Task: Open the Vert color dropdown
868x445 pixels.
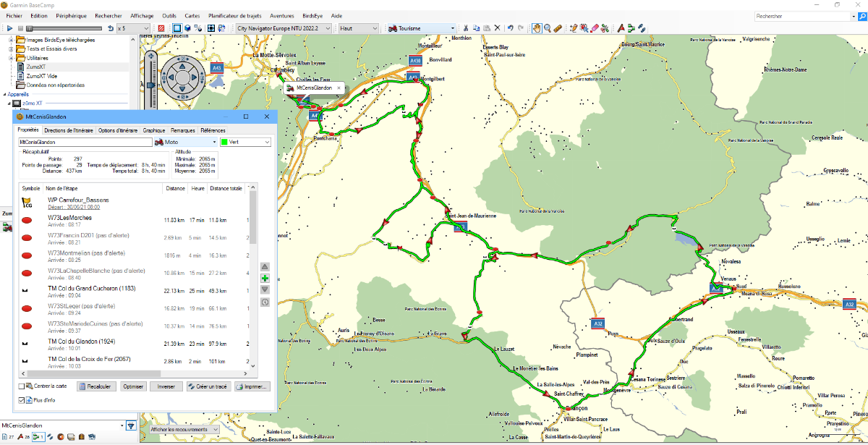Action: [246, 143]
